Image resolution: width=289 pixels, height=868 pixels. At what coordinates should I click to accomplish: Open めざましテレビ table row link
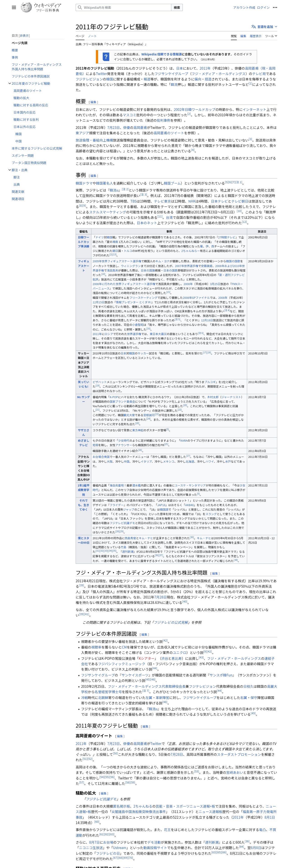pos(84,443)
